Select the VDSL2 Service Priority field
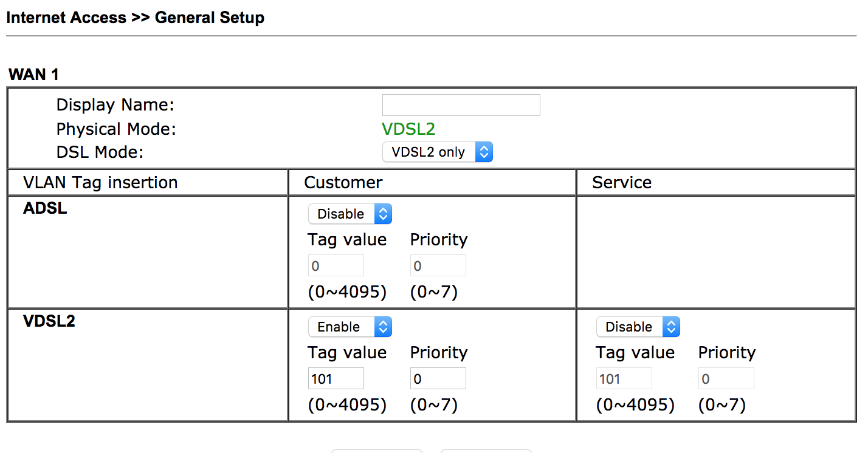 pos(726,379)
